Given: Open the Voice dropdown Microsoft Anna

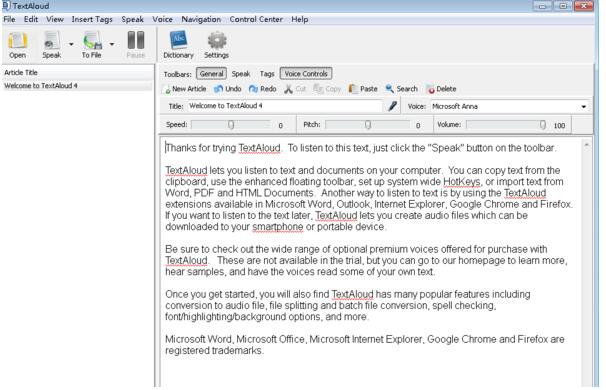Looking at the screenshot, I should 510,106.
